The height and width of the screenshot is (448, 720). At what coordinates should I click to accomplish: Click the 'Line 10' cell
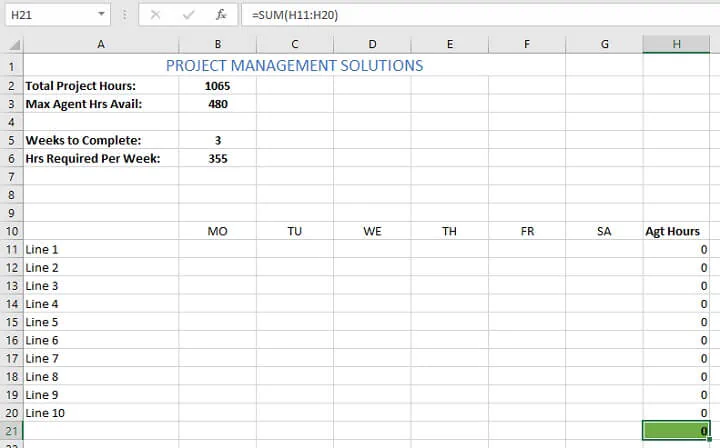(x=101, y=413)
